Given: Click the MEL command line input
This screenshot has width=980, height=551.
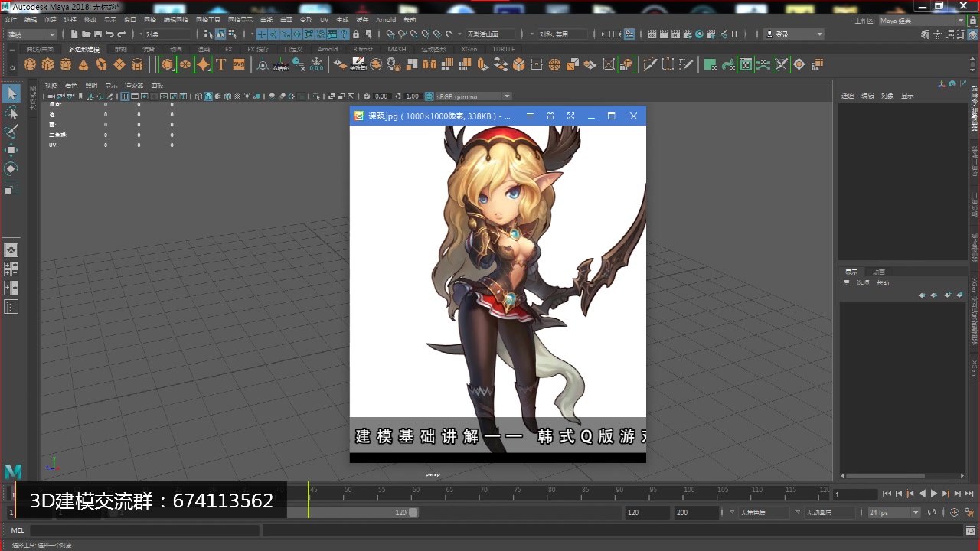Looking at the screenshot, I should (144, 530).
